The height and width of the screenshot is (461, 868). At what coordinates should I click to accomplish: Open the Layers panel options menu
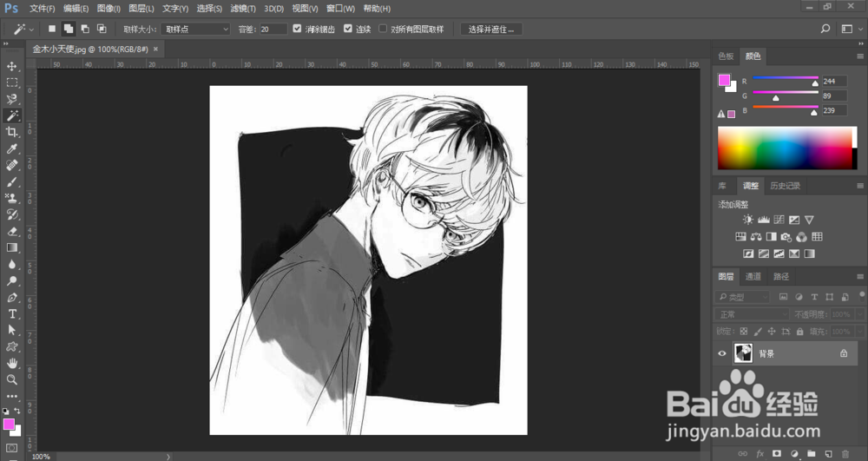point(860,276)
